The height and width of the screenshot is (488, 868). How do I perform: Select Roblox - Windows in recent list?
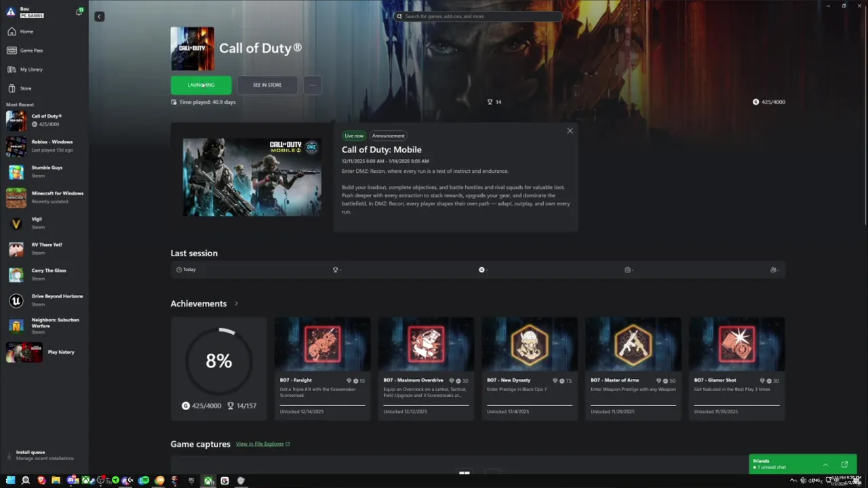coord(44,146)
